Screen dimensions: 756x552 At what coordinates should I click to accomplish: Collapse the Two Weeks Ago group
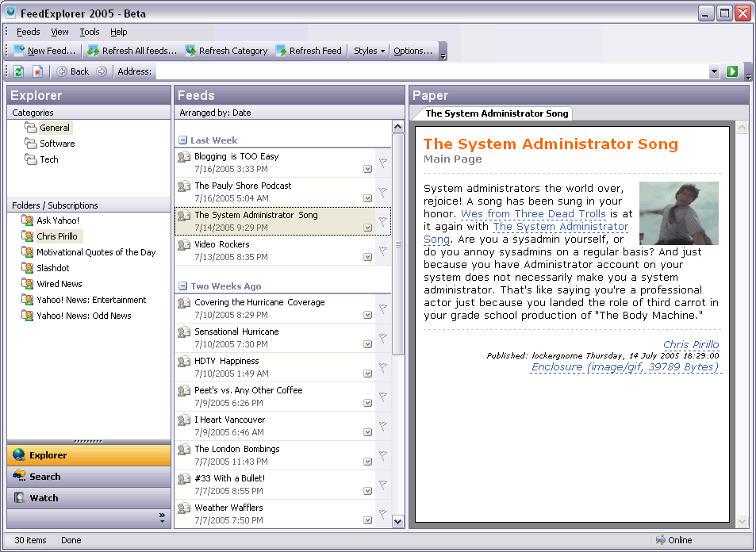click(182, 286)
